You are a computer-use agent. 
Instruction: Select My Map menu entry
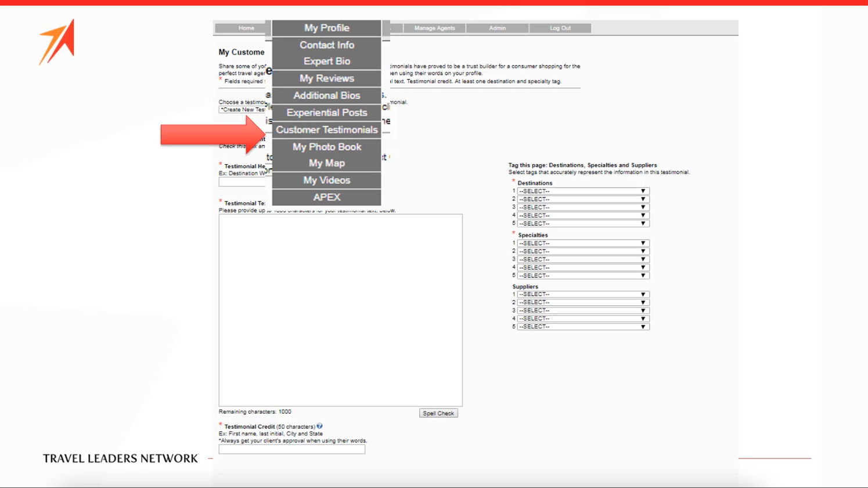327,163
